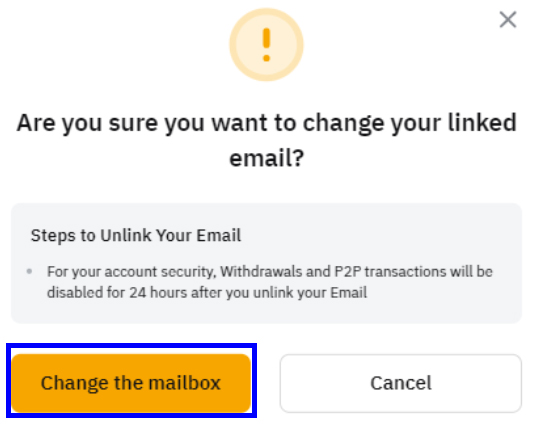This screenshot has height=426, width=540.
Task: Choose the orange Change the mailbox option
Action: coord(131,383)
